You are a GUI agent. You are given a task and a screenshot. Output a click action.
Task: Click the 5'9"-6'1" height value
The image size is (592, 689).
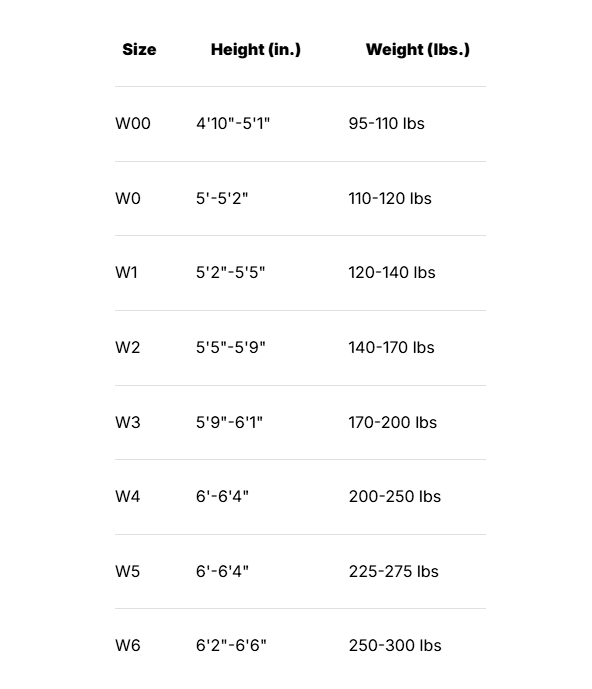229,422
